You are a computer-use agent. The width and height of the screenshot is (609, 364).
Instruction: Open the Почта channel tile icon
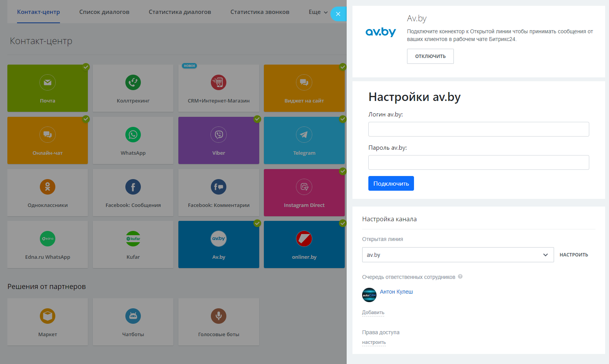click(x=48, y=82)
